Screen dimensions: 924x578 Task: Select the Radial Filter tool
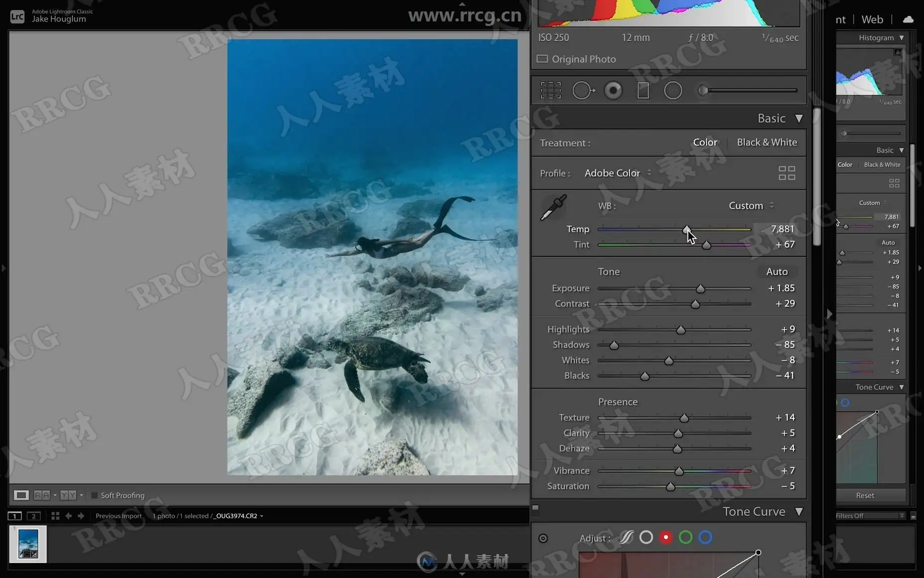673,91
